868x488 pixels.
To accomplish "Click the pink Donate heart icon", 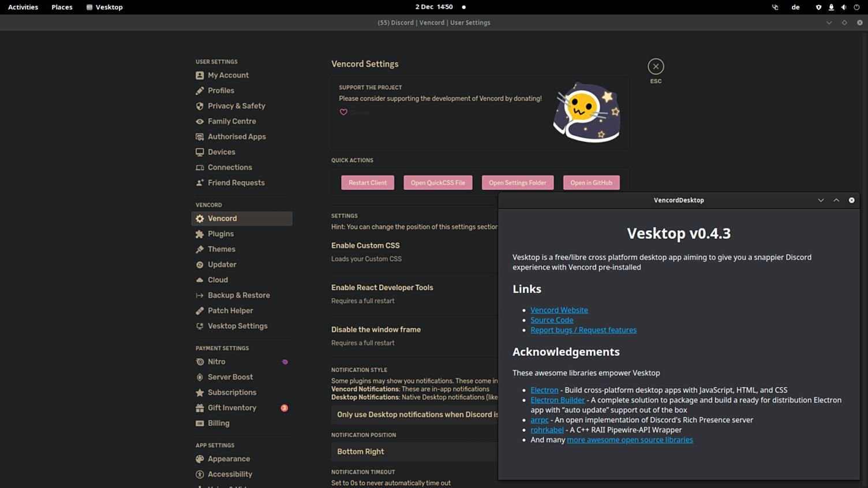I will (x=343, y=112).
